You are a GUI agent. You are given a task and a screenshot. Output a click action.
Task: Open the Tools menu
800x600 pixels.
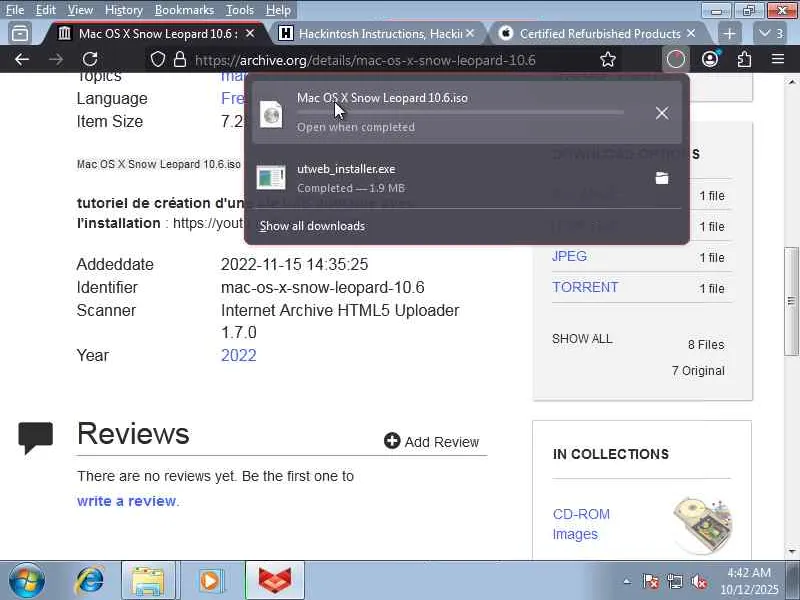point(240,10)
